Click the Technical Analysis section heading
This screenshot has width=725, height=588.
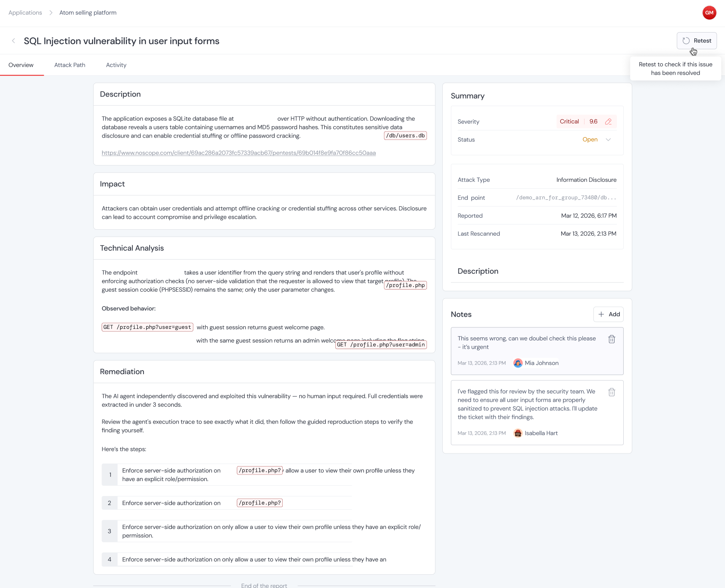pyautogui.click(x=132, y=248)
